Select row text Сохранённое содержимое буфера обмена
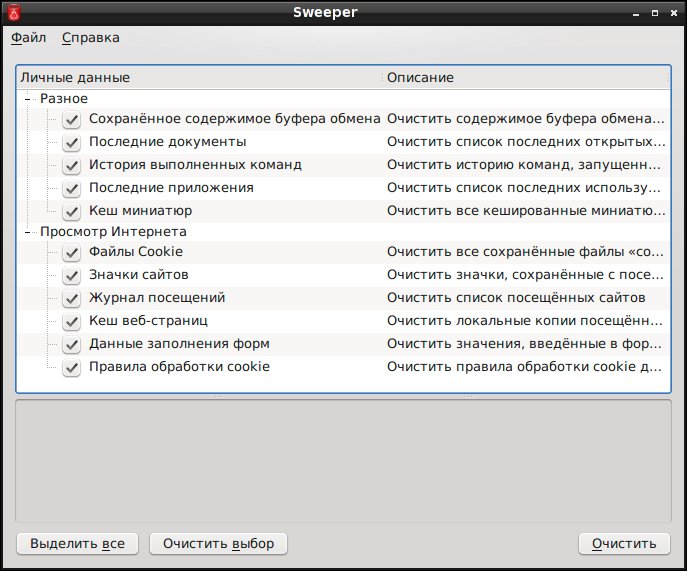The height and width of the screenshot is (571, 687). click(x=235, y=119)
